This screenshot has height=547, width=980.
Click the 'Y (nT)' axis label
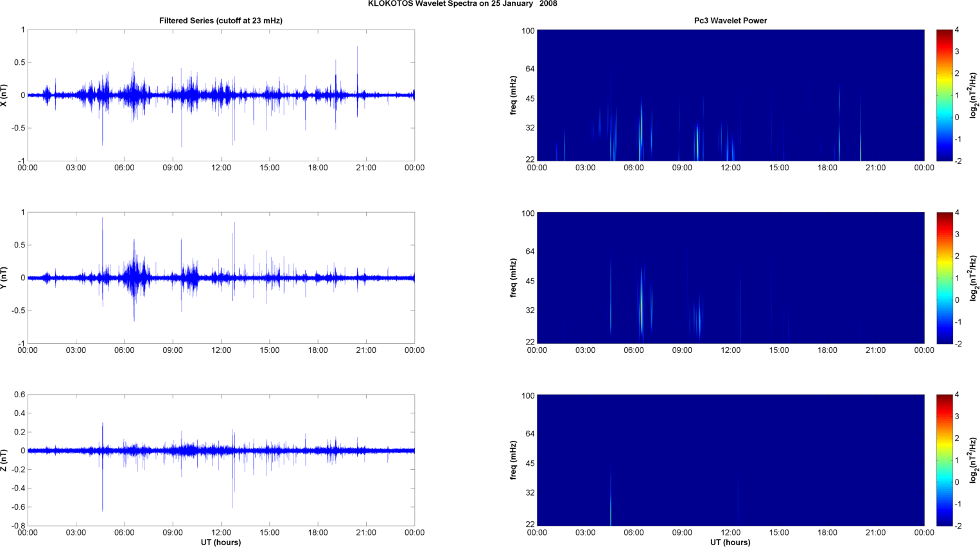click(x=4, y=278)
